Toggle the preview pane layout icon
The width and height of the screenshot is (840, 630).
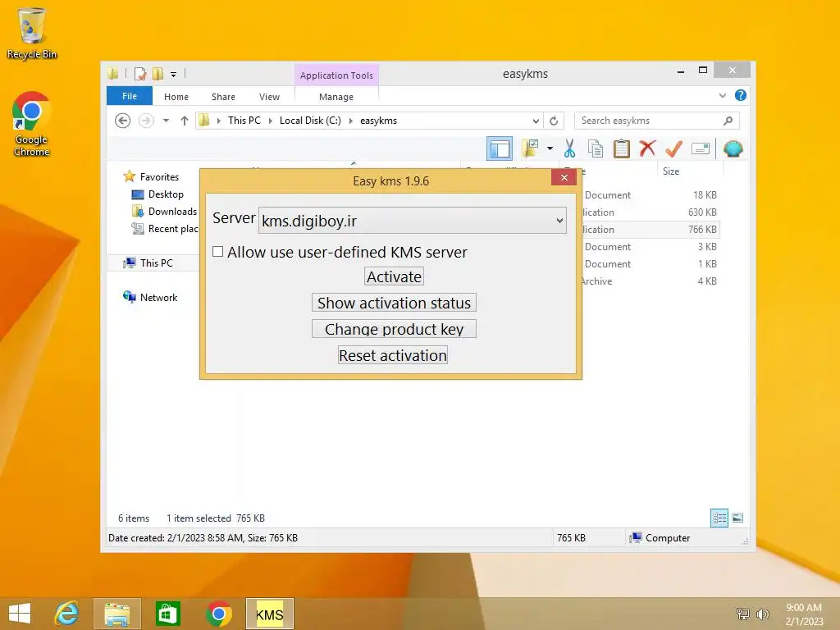pyautogui.click(x=500, y=149)
